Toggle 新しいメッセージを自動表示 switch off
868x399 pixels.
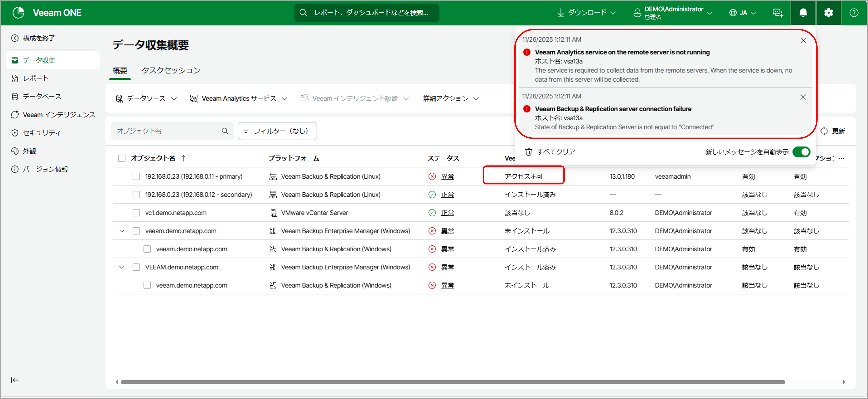point(801,152)
